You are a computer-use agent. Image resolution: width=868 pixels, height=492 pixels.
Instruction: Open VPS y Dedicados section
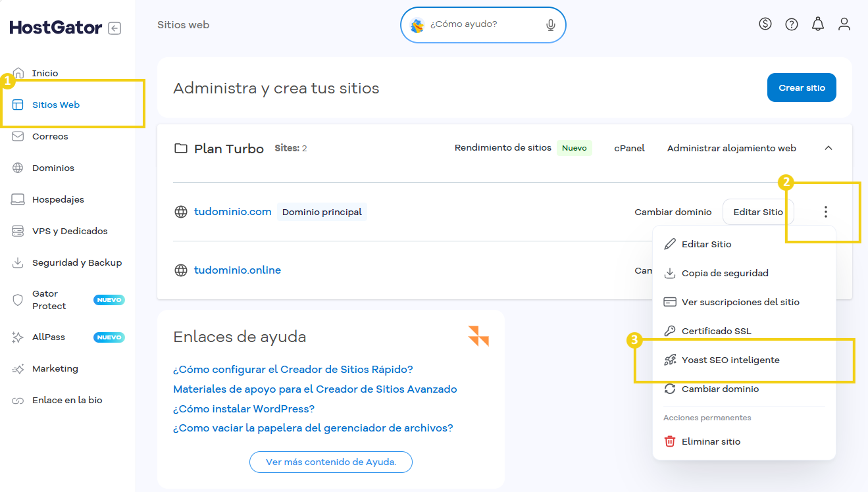(70, 231)
